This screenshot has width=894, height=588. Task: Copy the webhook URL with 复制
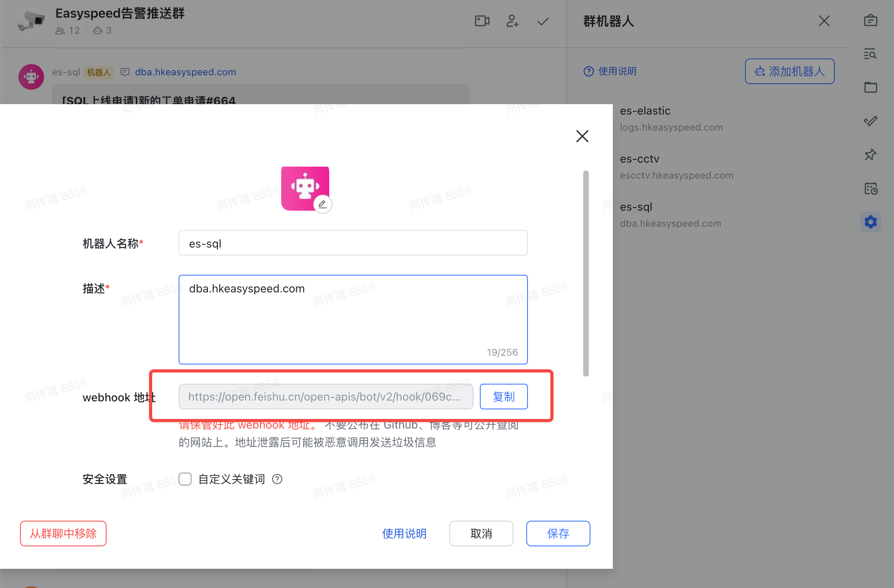(x=503, y=397)
